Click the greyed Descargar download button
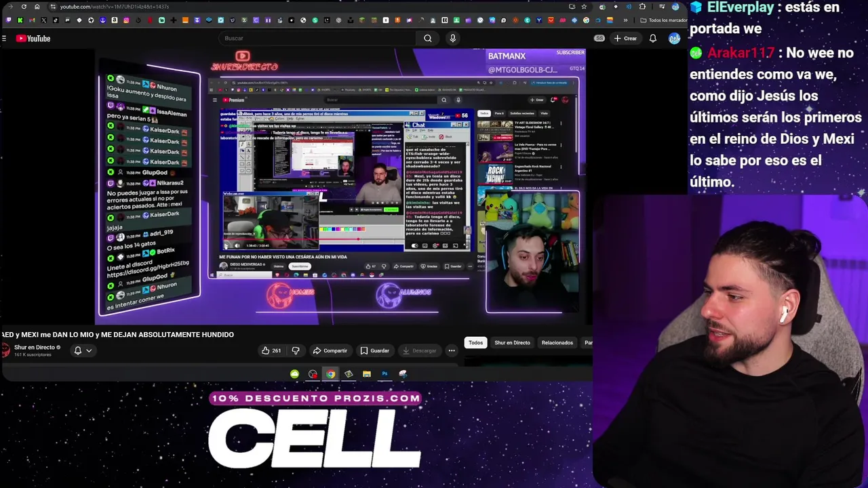 tap(419, 350)
